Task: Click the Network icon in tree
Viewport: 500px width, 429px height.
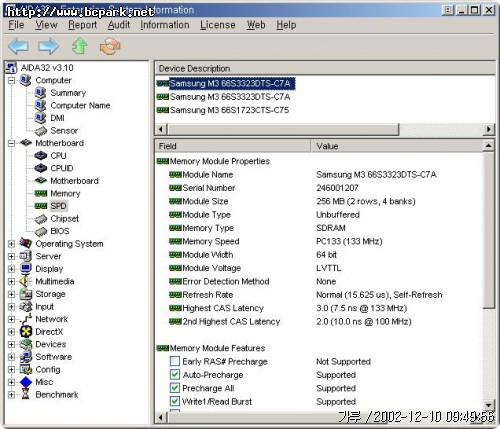Action: pos(26,319)
